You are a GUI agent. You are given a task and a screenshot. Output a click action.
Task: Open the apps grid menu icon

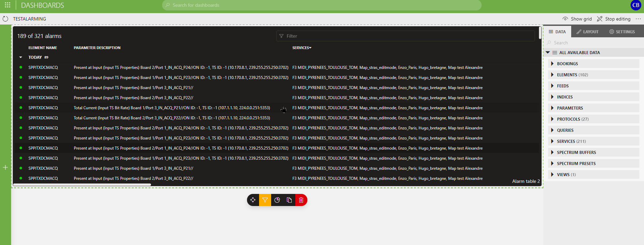[x=7, y=5]
